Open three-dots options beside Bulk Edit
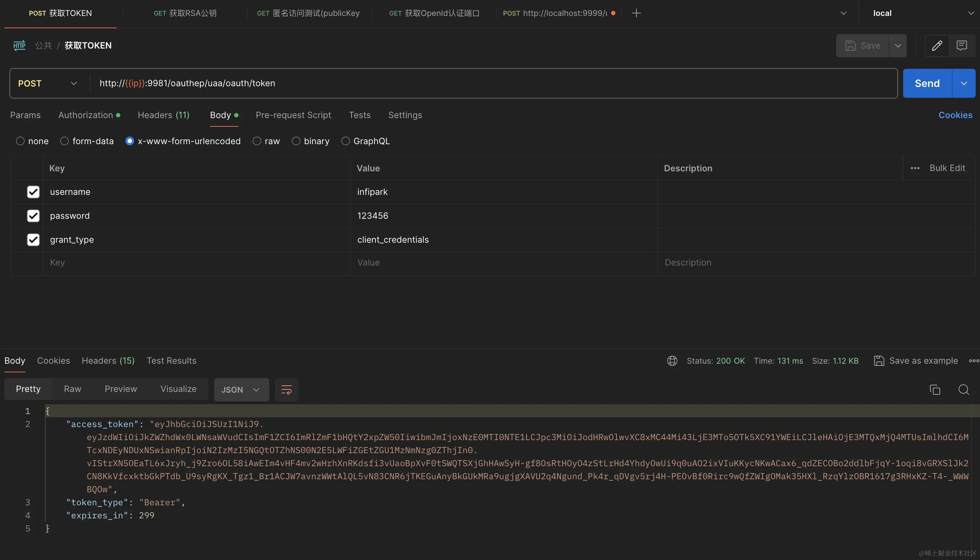This screenshot has width=980, height=560. click(x=915, y=168)
